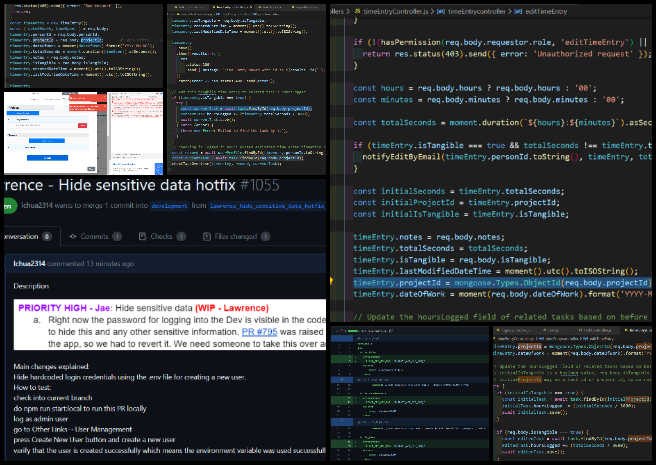Click the Files changed tab icon

pos(207,236)
